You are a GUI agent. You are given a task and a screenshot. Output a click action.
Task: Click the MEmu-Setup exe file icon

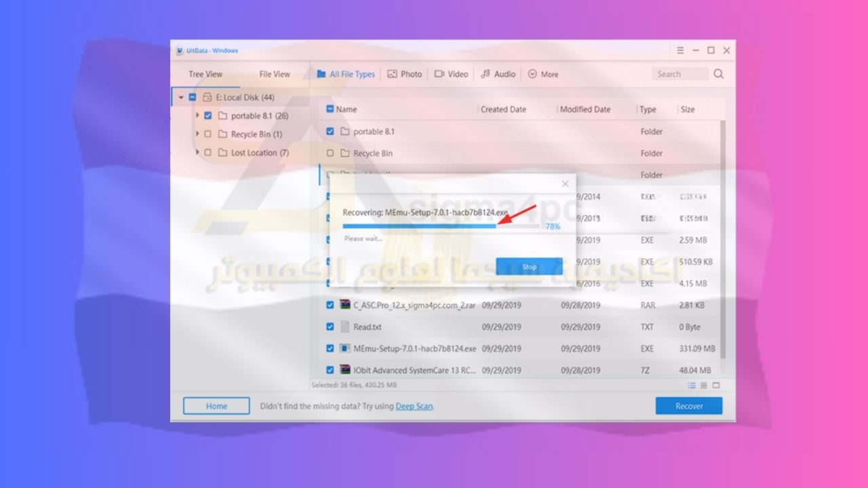(345, 348)
